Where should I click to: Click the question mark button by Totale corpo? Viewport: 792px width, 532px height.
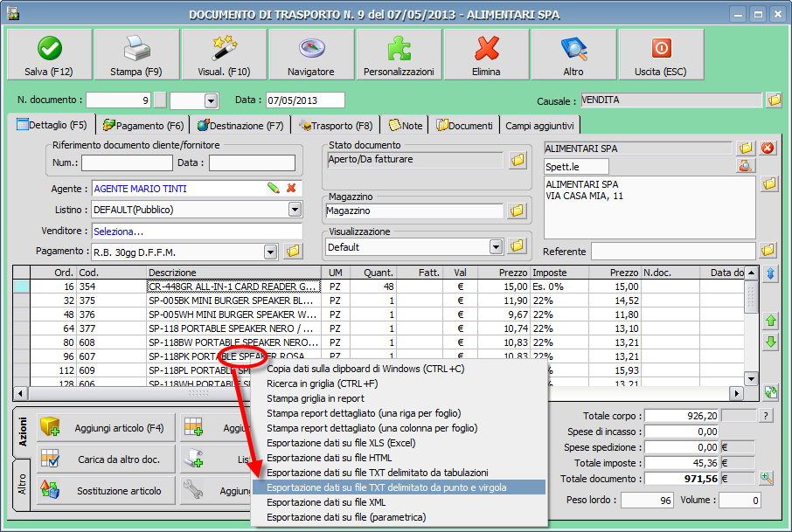pyautogui.click(x=766, y=416)
